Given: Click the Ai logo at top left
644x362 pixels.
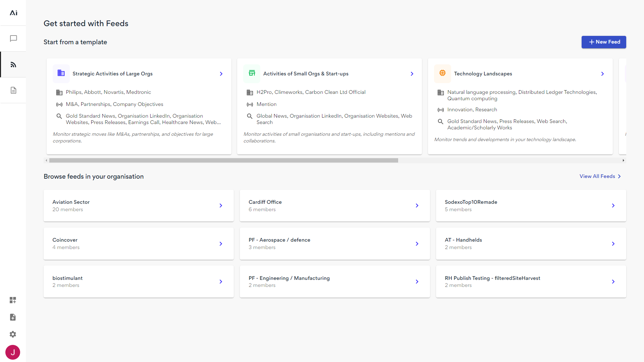Looking at the screenshot, I should pos(13,13).
